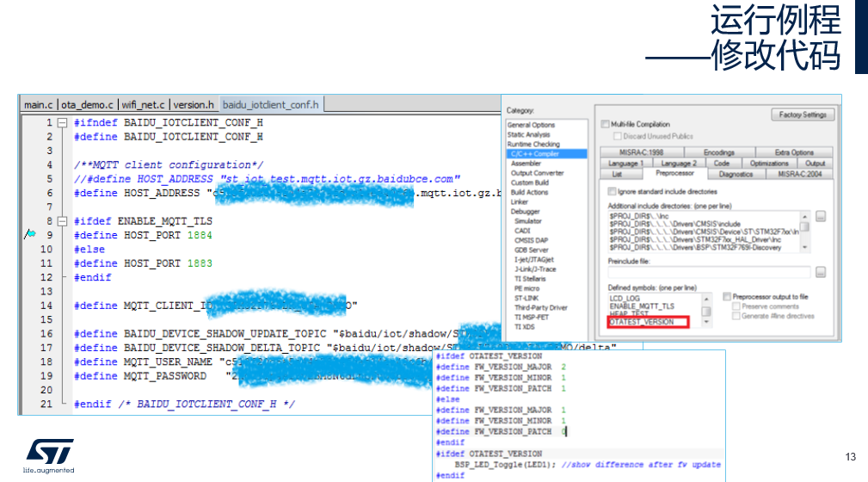Select Output Converter category
868x482 pixels.
537,173
